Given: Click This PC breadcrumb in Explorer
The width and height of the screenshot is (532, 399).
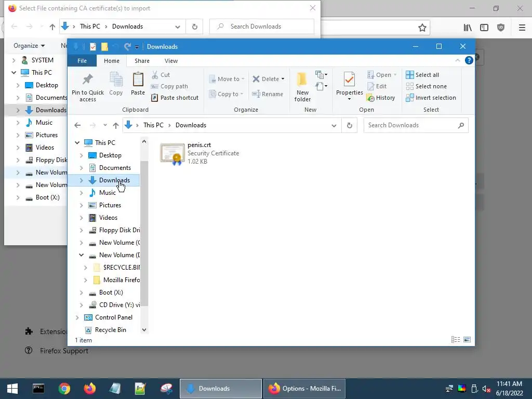Looking at the screenshot, I should pyautogui.click(x=153, y=125).
